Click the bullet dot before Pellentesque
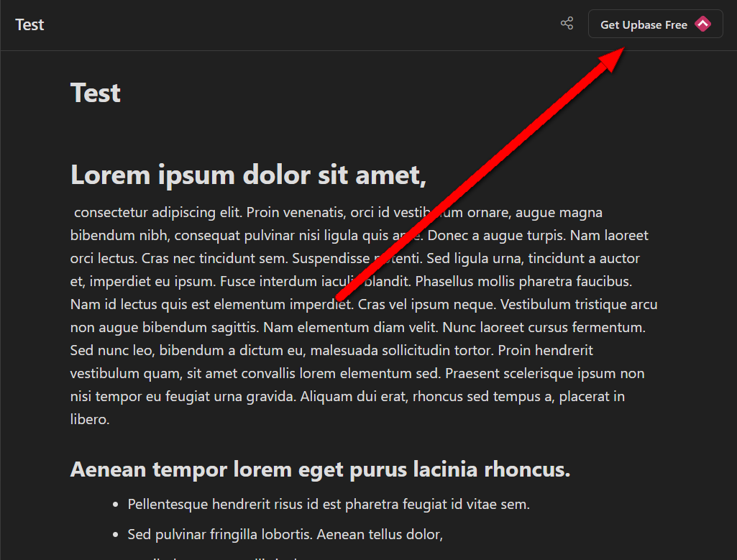 pos(116,505)
